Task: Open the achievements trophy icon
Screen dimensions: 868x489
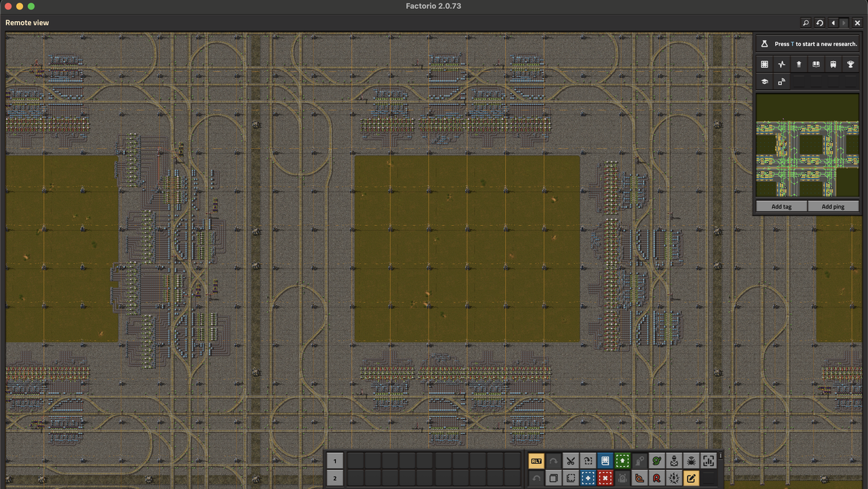Action: click(850, 64)
